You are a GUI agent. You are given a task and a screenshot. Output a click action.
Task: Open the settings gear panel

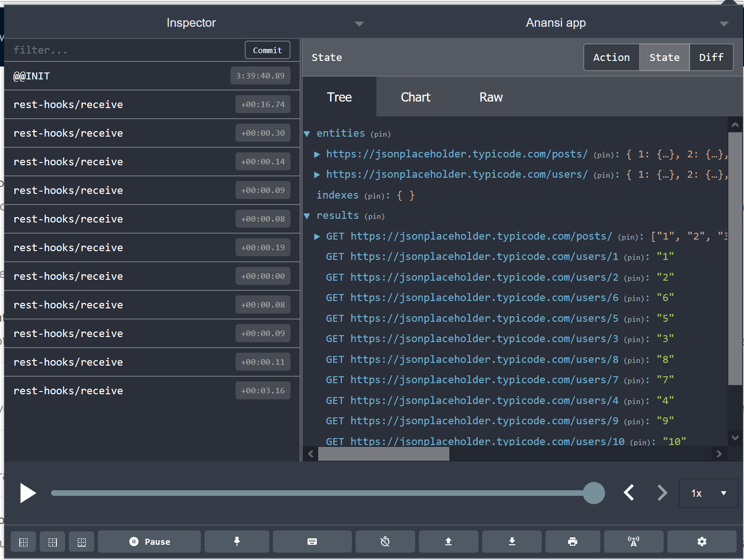pos(702,542)
